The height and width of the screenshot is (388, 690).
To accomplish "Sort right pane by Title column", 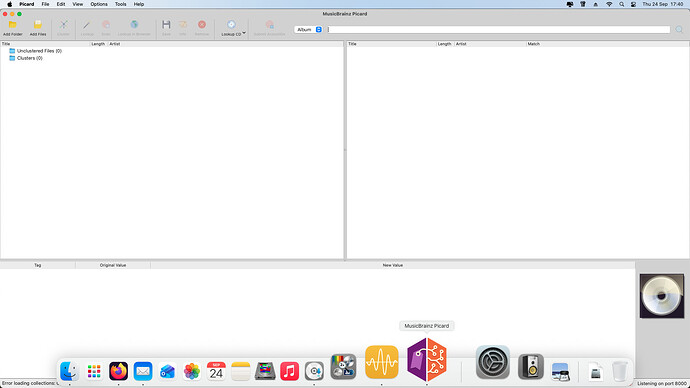I will 391,44.
